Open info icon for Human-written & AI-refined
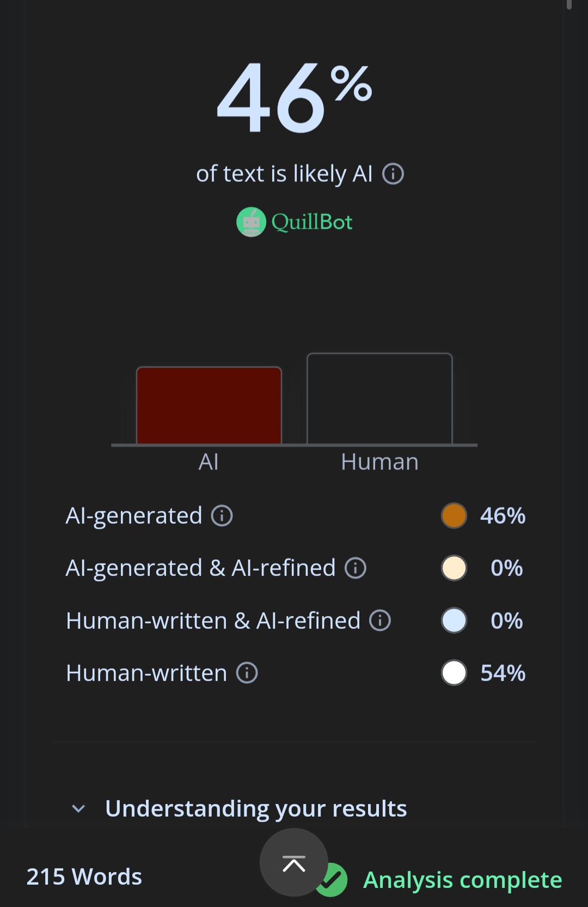Screen dimensions: 588x907 pos(380,621)
